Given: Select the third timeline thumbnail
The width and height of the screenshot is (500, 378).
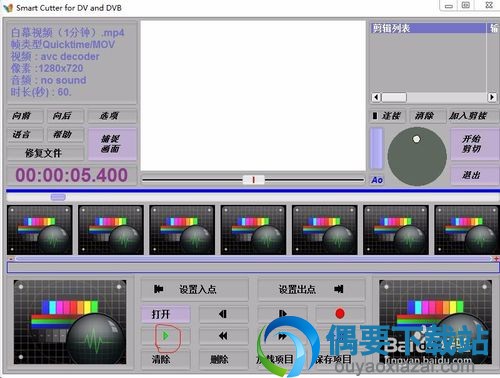Looking at the screenshot, I should [182, 230].
